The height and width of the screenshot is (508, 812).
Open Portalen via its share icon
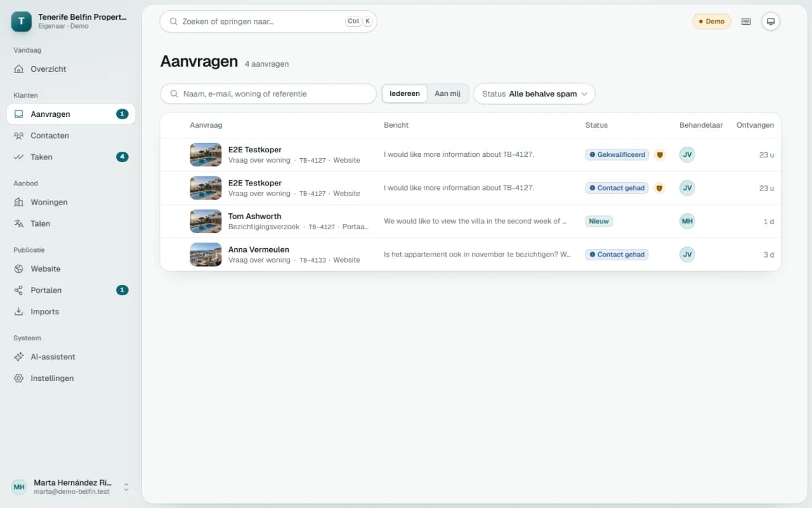point(19,290)
